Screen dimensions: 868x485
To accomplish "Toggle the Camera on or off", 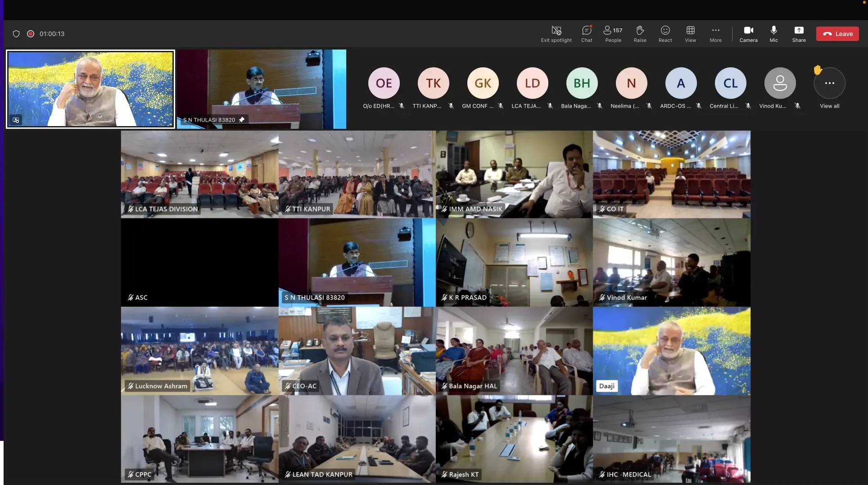I will click(x=748, y=34).
